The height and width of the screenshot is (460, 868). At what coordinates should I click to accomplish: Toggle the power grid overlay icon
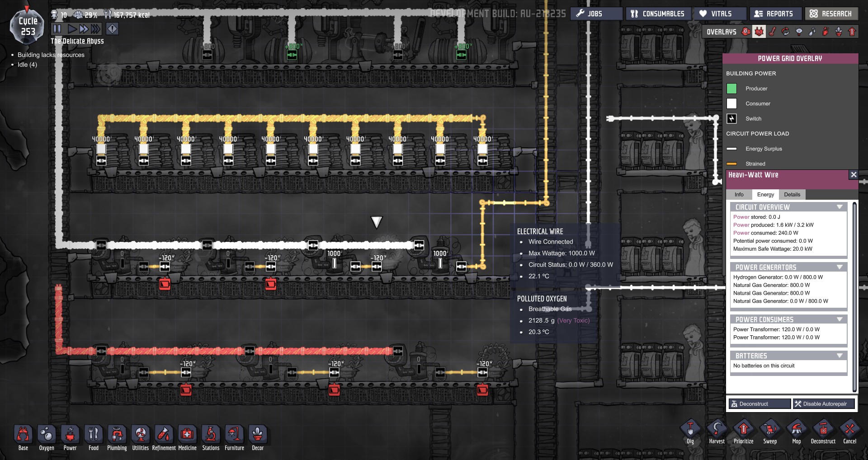(759, 32)
